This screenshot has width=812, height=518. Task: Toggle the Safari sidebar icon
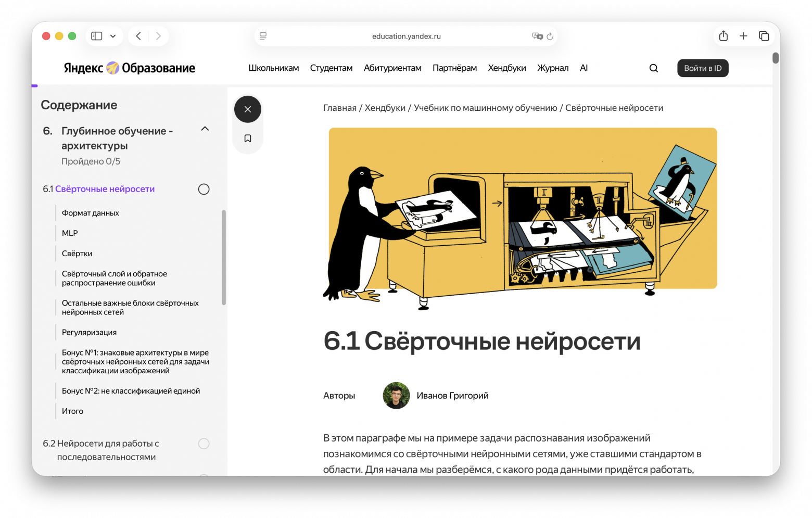(x=96, y=36)
